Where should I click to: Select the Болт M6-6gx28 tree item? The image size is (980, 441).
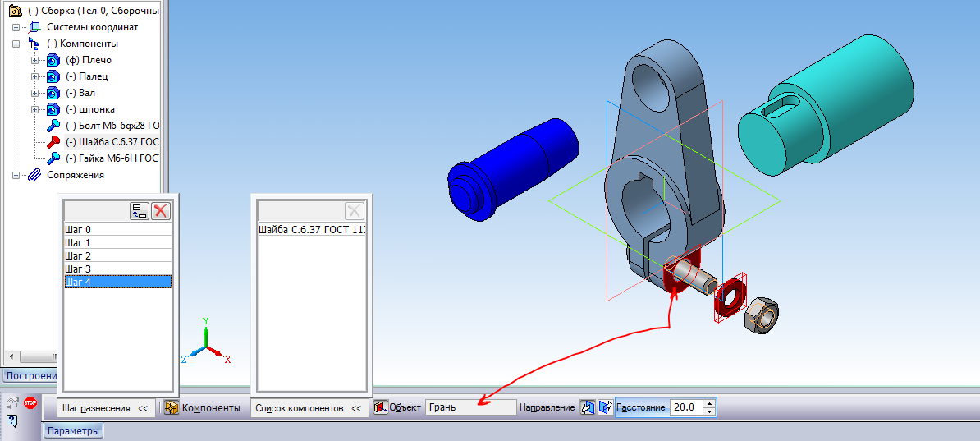pos(112,126)
